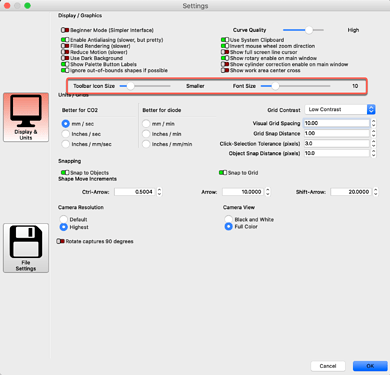Adjust the Font Size slider
The height and width of the screenshot is (375, 390).
coord(295,86)
